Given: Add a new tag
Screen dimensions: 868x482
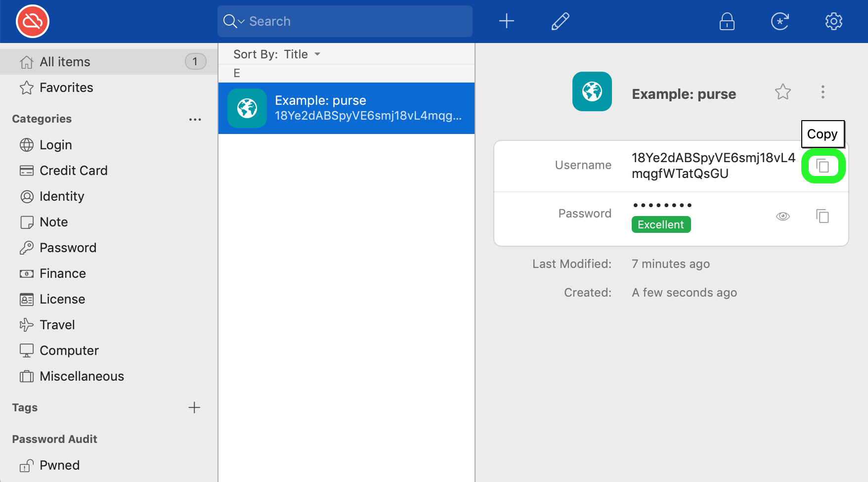Looking at the screenshot, I should pyautogui.click(x=195, y=407).
